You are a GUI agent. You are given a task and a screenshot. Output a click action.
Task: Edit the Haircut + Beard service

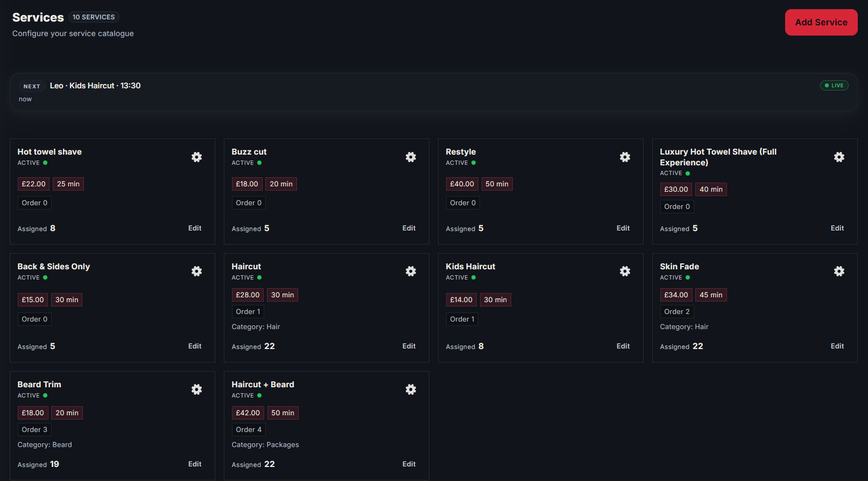(409, 464)
